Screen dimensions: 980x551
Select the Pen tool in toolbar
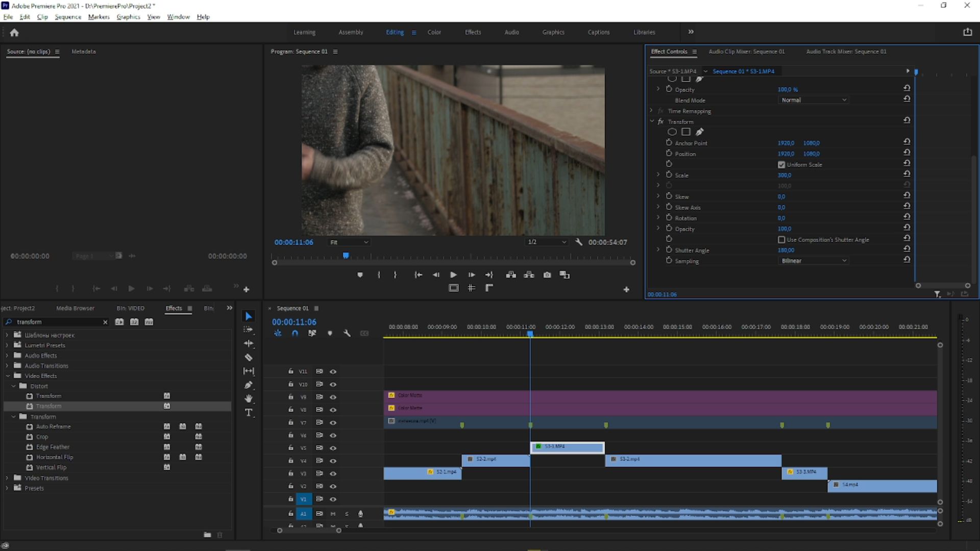coord(249,385)
